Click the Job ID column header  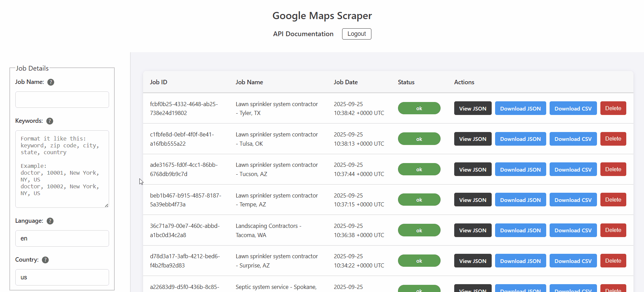tap(158, 82)
